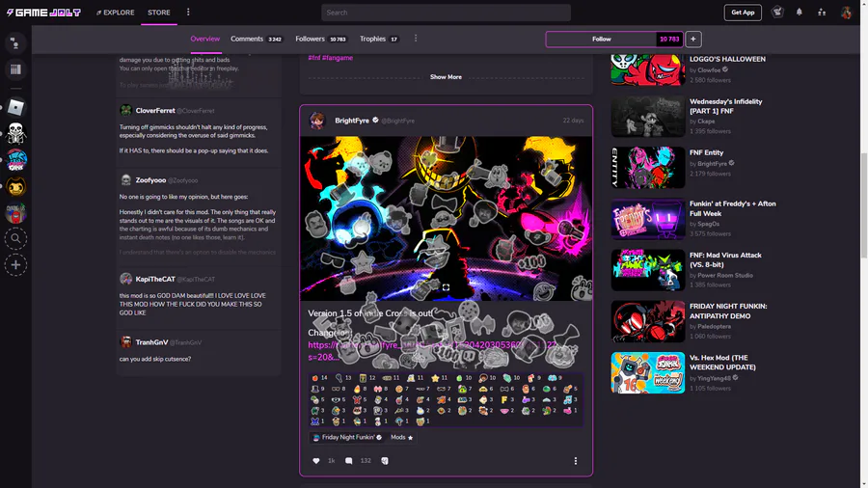This screenshot has height=488, width=868.
Task: Like the BrightFyre post with heart icon
Action: [316, 460]
